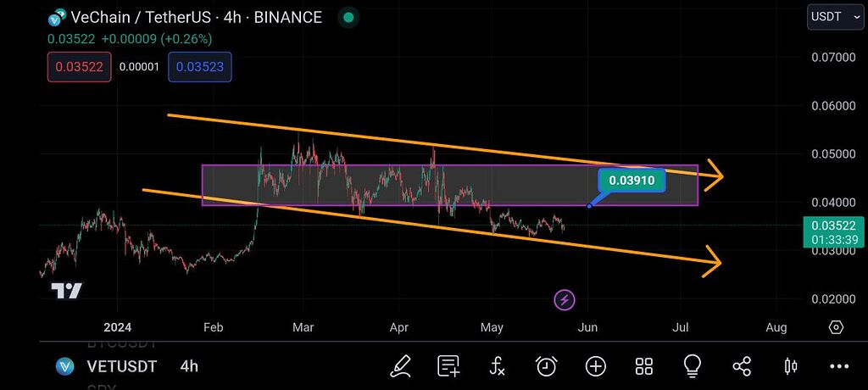The height and width of the screenshot is (390, 868).
Task: Click the Apr label on time axis
Action: [398, 327]
